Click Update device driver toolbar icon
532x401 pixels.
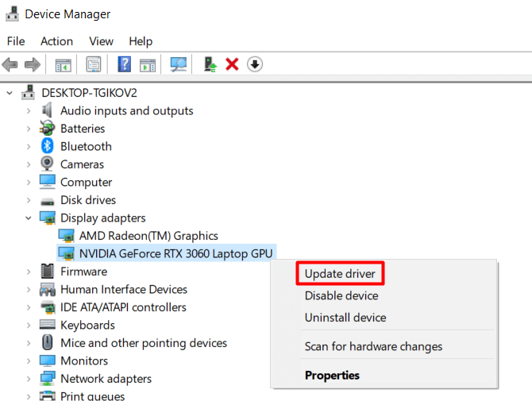click(210, 64)
